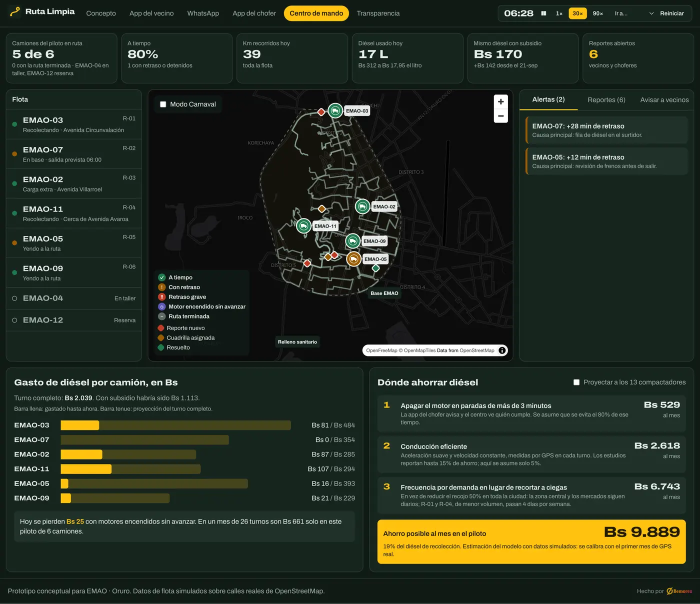
Task: Open App del vecino in navigation
Action: [x=151, y=13]
